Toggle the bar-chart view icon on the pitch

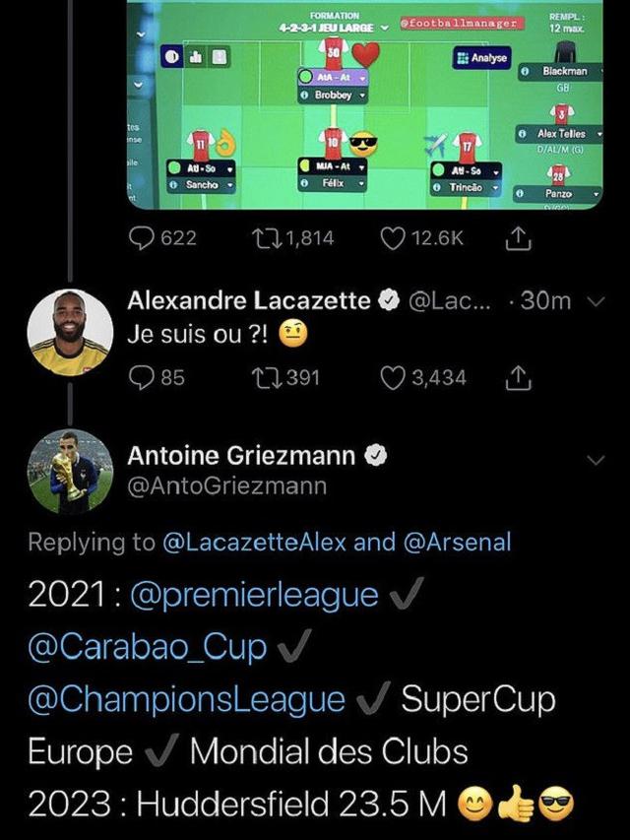click(x=195, y=55)
